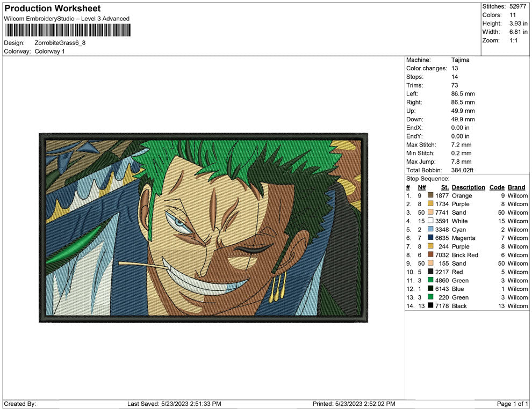
Task: Click the 'Description' column header
Action: [469, 187]
